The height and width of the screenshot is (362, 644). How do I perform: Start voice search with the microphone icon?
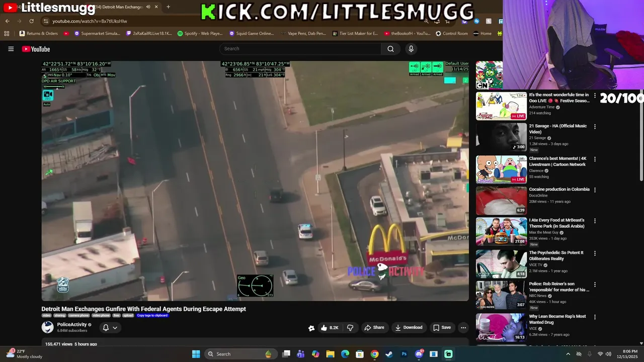[411, 49]
